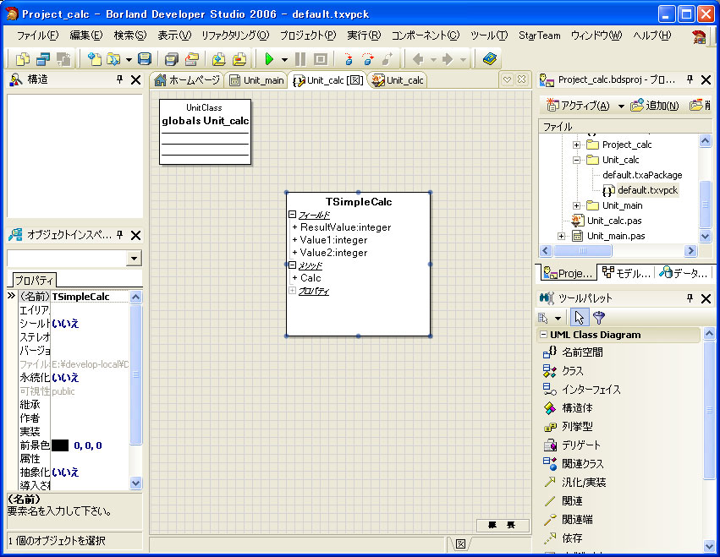Expand the Unit_main folder in the tree
The width and height of the screenshot is (720, 557).
[x=577, y=205]
